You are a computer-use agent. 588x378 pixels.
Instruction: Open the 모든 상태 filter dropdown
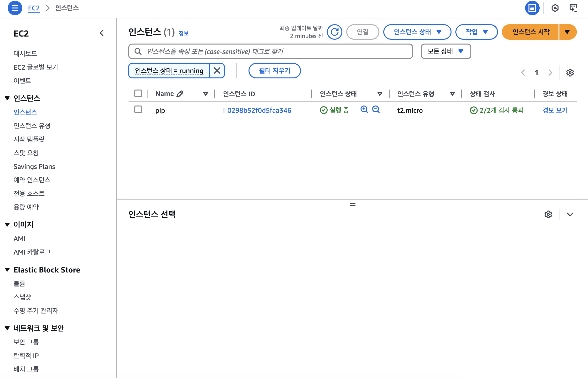[x=446, y=51]
